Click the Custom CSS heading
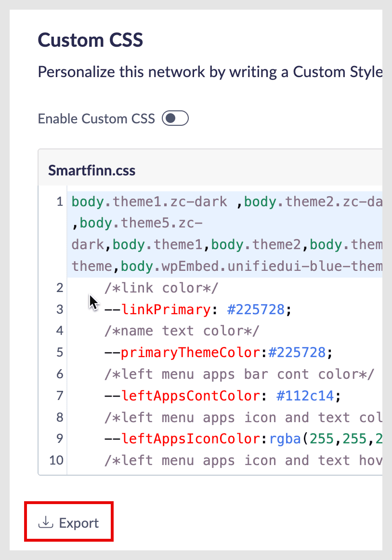Image resolution: width=392 pixels, height=560 pixels. click(x=91, y=40)
